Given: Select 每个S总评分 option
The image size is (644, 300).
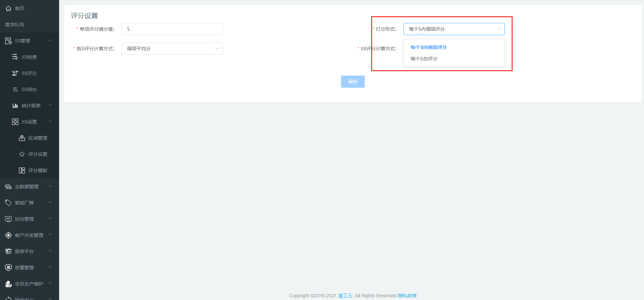Looking at the screenshot, I should [424, 59].
